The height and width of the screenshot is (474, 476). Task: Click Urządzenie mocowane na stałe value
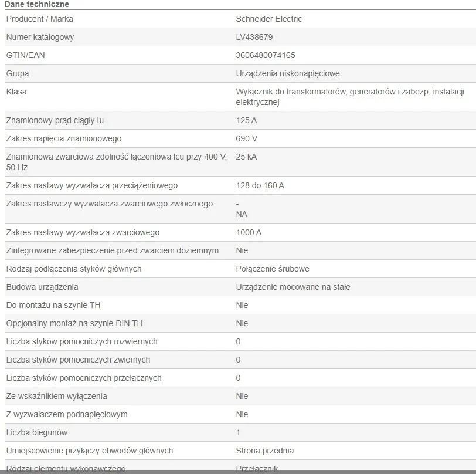coord(293,287)
